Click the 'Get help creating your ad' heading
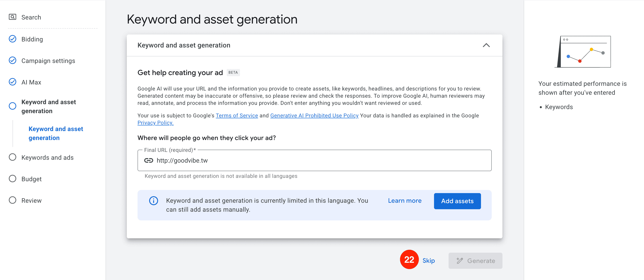Image resolution: width=644 pixels, height=280 pixels. point(180,73)
